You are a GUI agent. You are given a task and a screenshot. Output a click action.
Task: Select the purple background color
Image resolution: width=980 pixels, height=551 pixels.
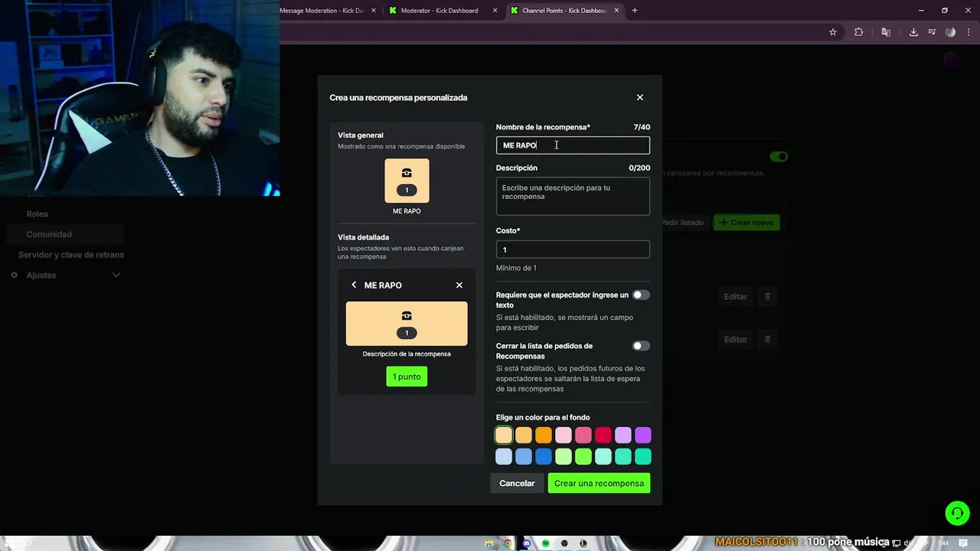coord(643,435)
